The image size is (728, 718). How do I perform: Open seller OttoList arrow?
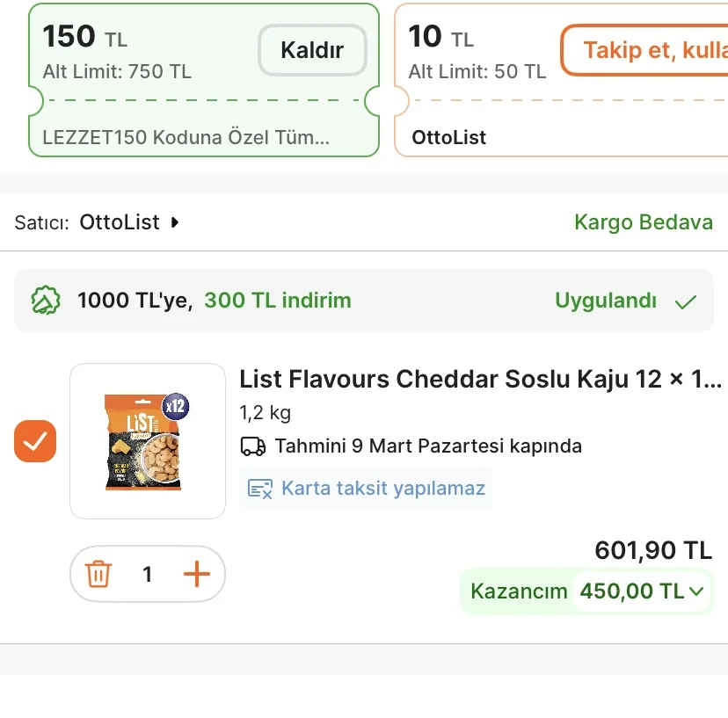tap(175, 222)
